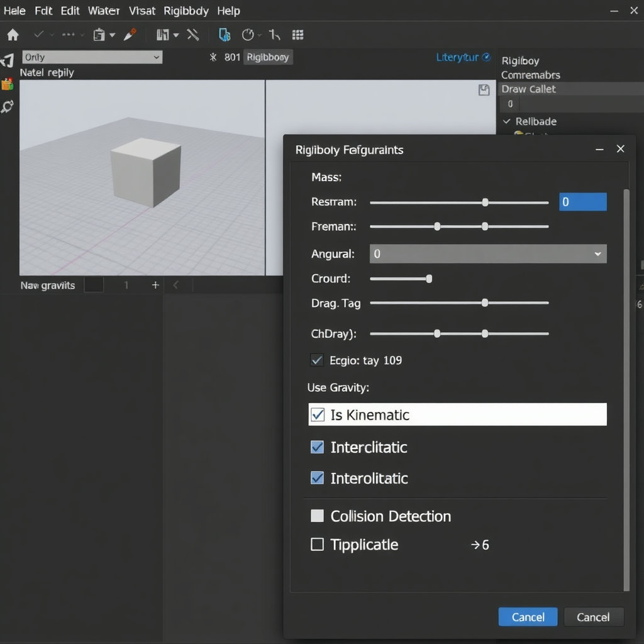
Task: Click the grid view icon
Action: 297,35
